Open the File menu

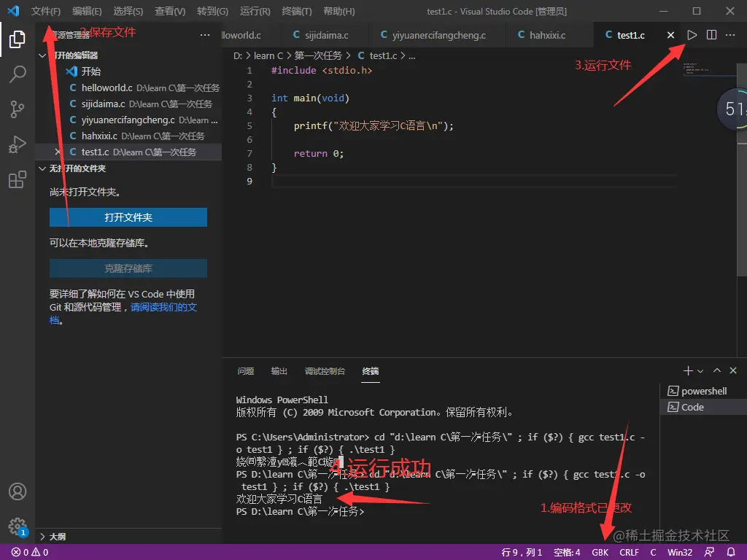46,11
